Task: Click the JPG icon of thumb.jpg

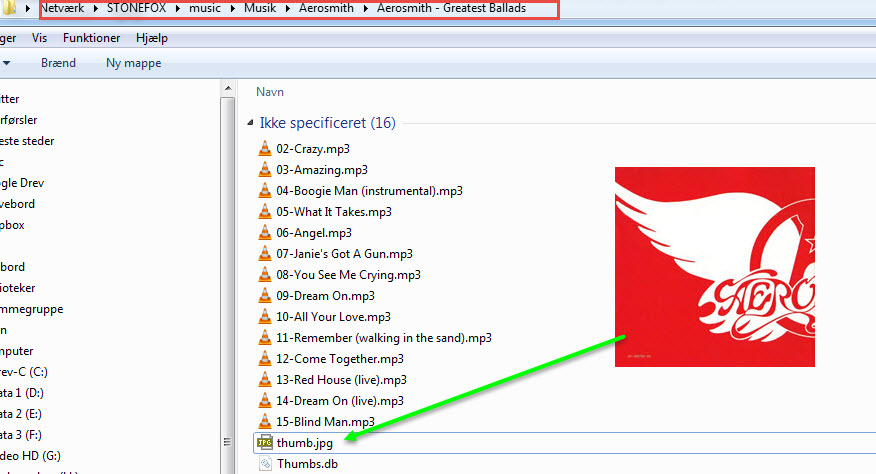Action: pos(265,442)
